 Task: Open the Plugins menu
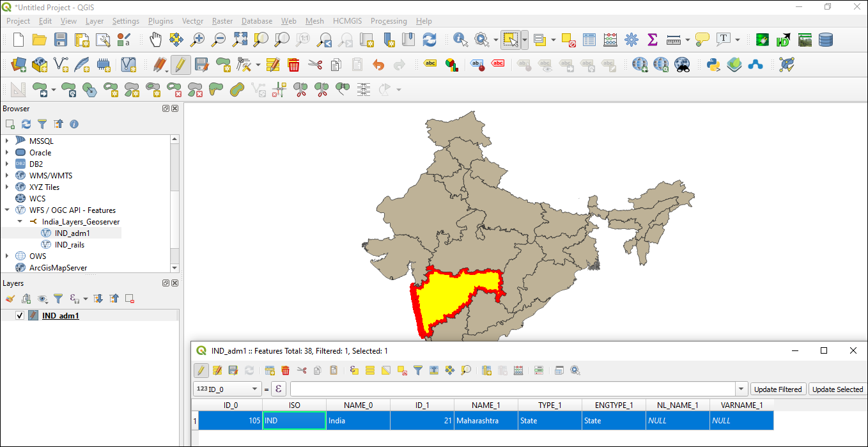[160, 21]
